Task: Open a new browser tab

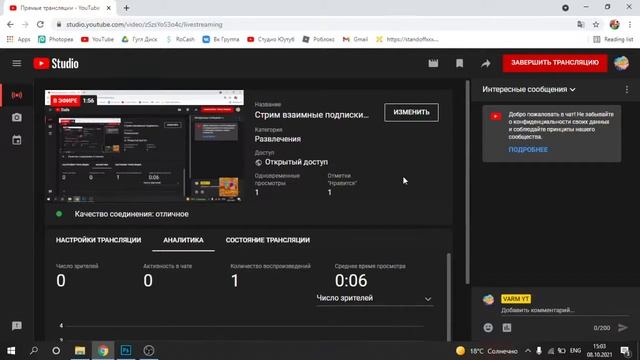Action: 127,8
